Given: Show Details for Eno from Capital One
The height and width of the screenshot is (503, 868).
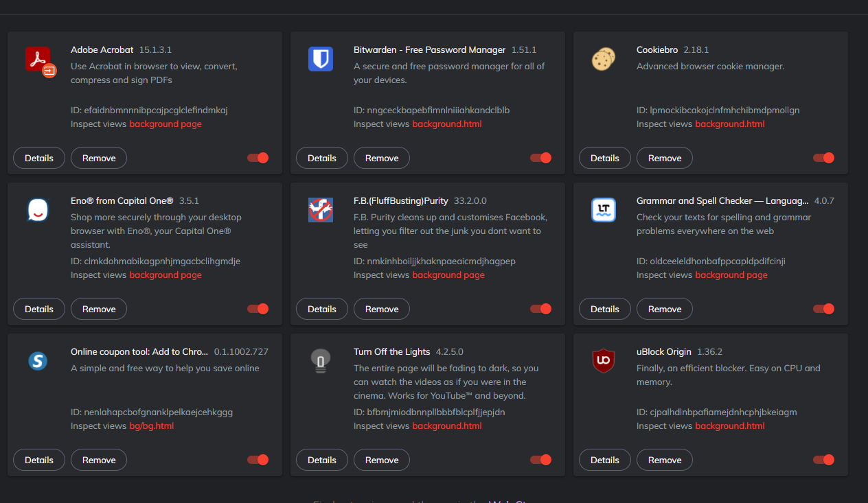Looking at the screenshot, I should point(39,309).
